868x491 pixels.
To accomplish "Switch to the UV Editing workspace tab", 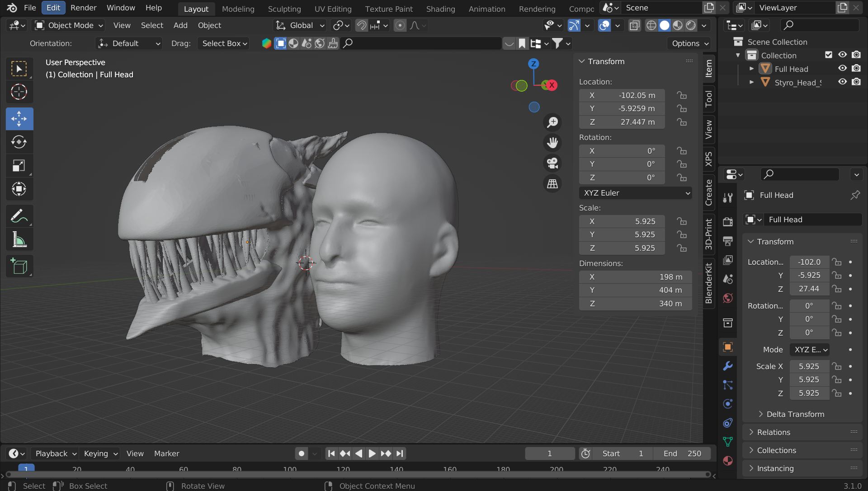I will click(x=333, y=9).
